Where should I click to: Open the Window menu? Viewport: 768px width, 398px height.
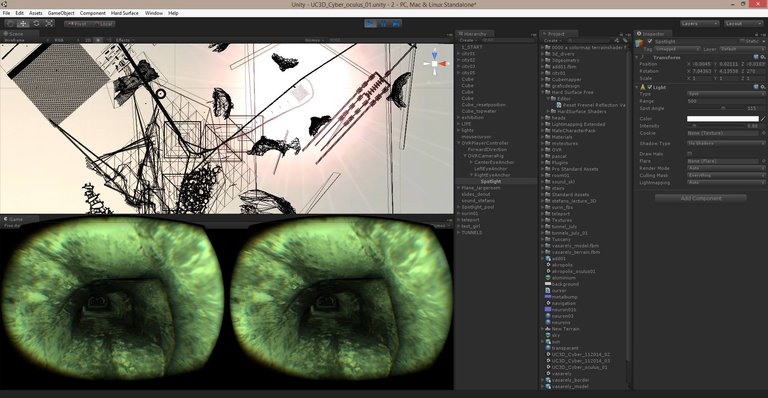click(154, 13)
